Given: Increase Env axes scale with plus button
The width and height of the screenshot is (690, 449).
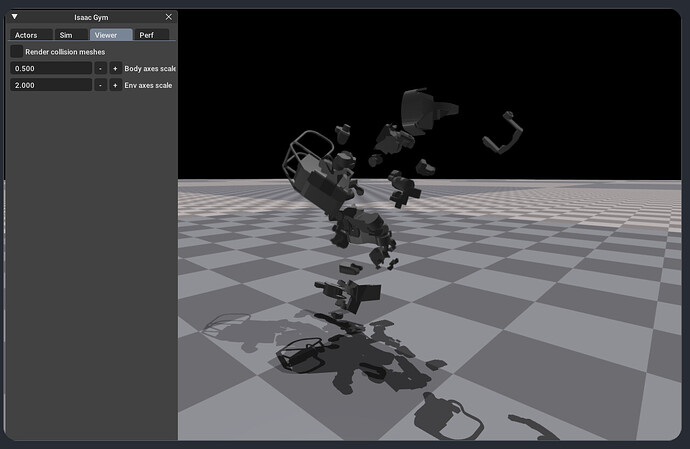Looking at the screenshot, I should 115,85.
